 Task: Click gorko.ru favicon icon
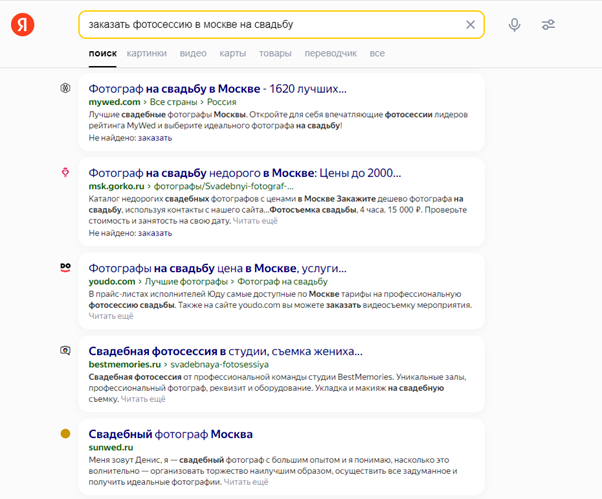click(x=65, y=172)
